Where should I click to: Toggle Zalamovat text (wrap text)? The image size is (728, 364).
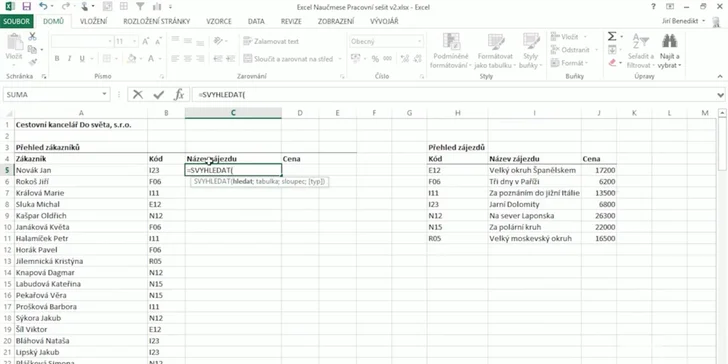click(271, 41)
